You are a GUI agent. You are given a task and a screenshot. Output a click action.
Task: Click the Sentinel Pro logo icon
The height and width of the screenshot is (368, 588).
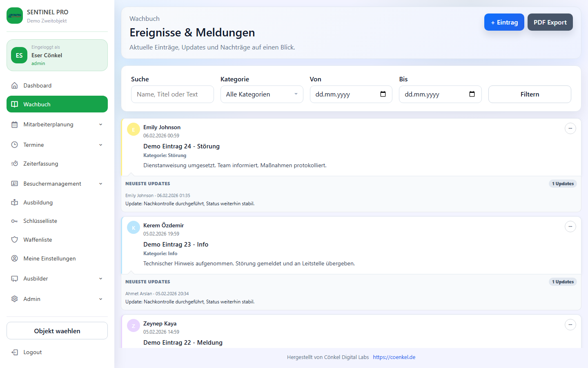(15, 16)
